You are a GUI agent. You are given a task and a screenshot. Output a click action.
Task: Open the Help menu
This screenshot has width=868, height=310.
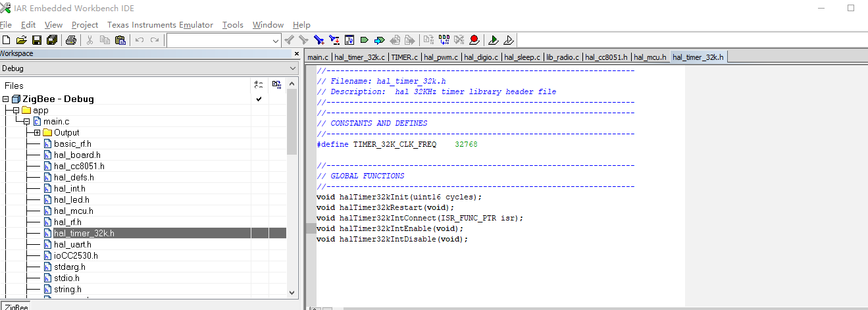(x=301, y=25)
